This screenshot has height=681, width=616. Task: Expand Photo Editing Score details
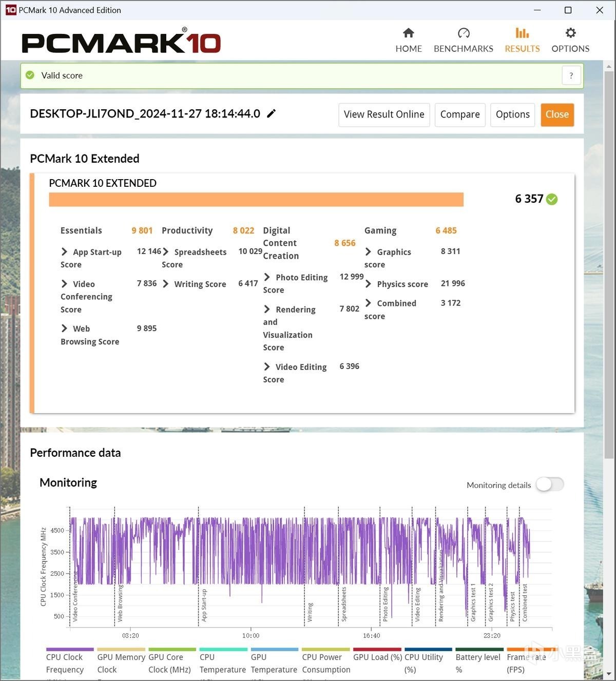(267, 277)
